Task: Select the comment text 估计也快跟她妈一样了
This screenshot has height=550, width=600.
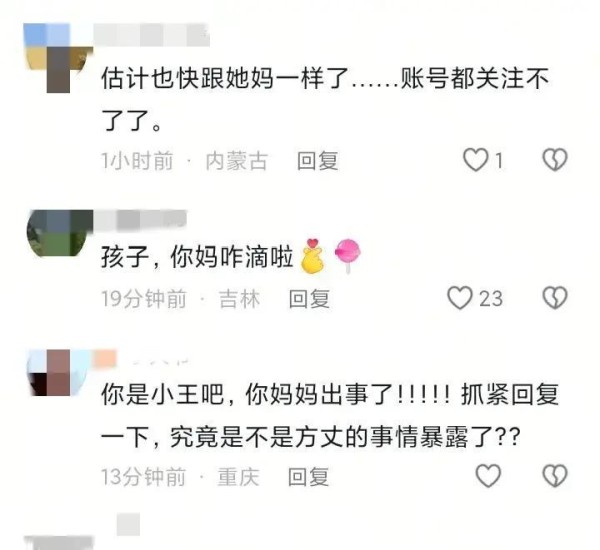Action: [225, 78]
